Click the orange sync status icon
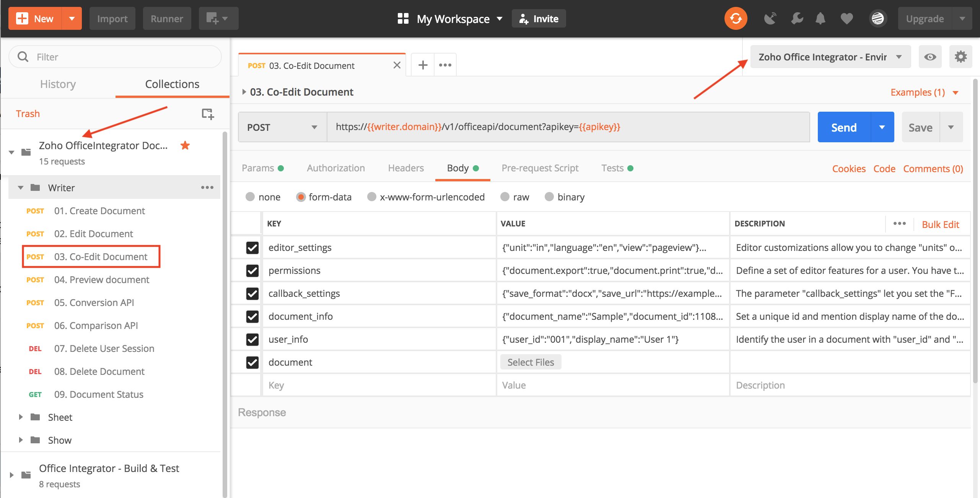Screen dimensions: 980x498 [735, 18]
